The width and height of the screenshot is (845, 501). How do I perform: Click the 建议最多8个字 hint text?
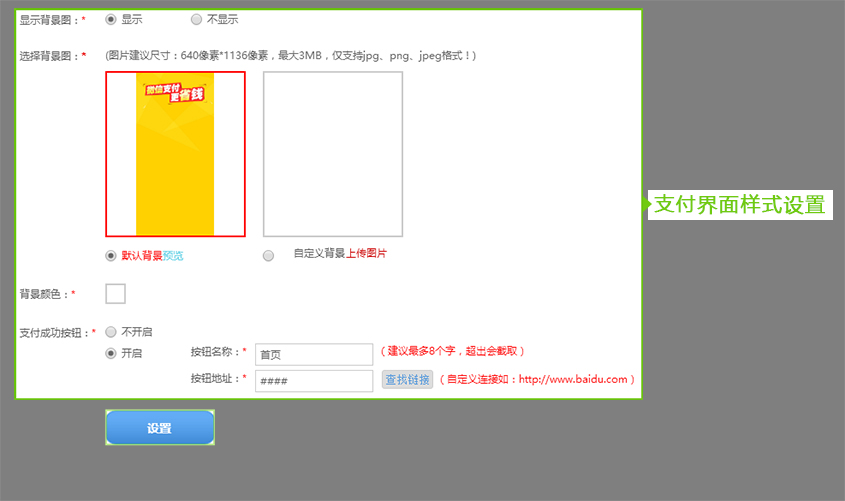pos(452,351)
